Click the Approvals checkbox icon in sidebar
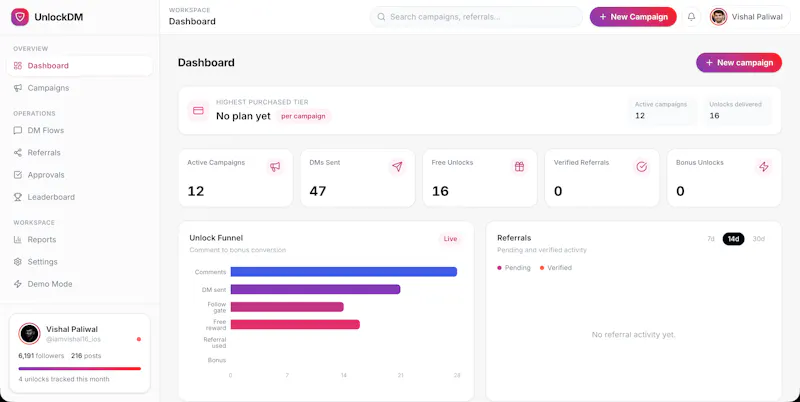Screen dimensions: 800x402 (18, 175)
